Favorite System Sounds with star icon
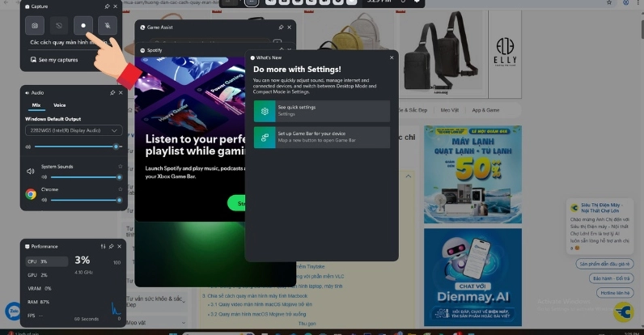644x335 pixels. 121,166
